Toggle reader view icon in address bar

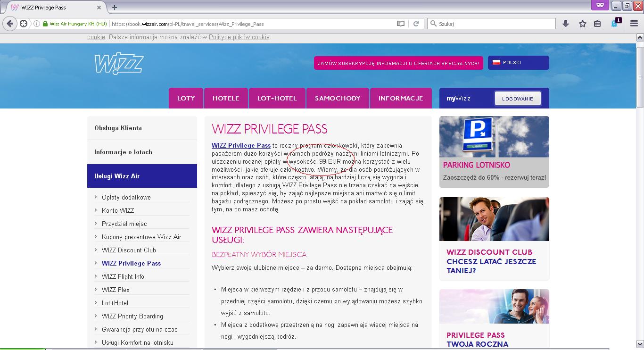click(x=400, y=24)
